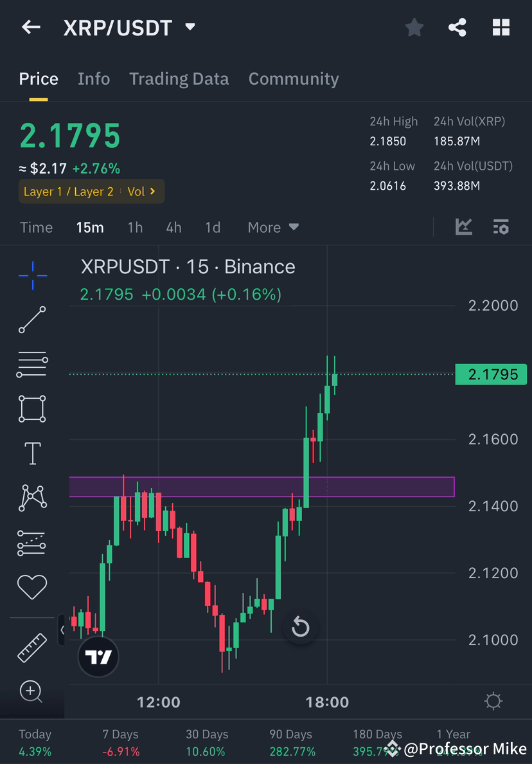This screenshot has width=532, height=764.
Task: Tap the large 2.1795 price headline
Action: tap(70, 136)
